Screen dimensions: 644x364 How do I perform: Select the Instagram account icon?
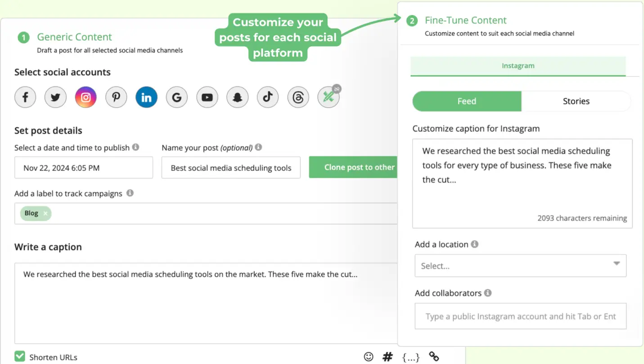[x=86, y=97]
